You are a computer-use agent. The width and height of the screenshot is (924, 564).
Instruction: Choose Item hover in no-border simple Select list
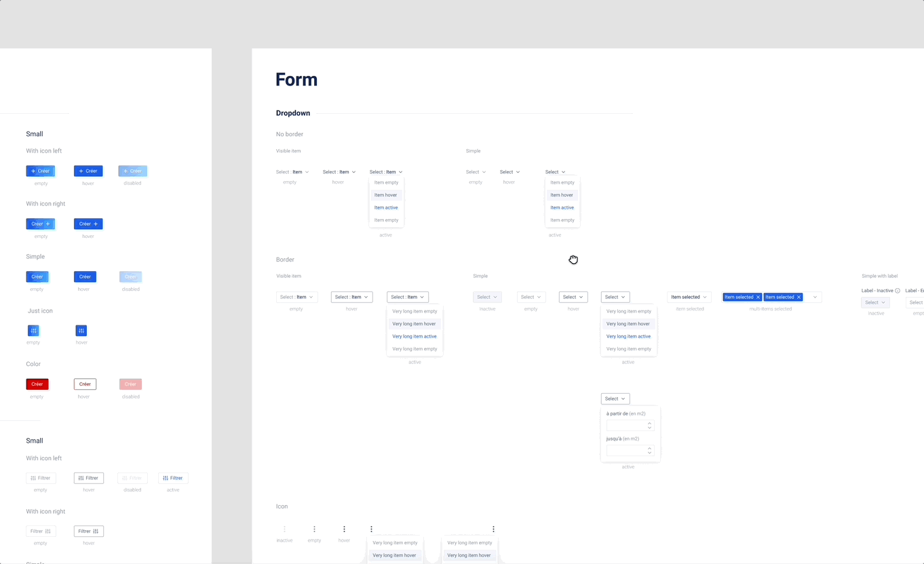click(x=562, y=195)
